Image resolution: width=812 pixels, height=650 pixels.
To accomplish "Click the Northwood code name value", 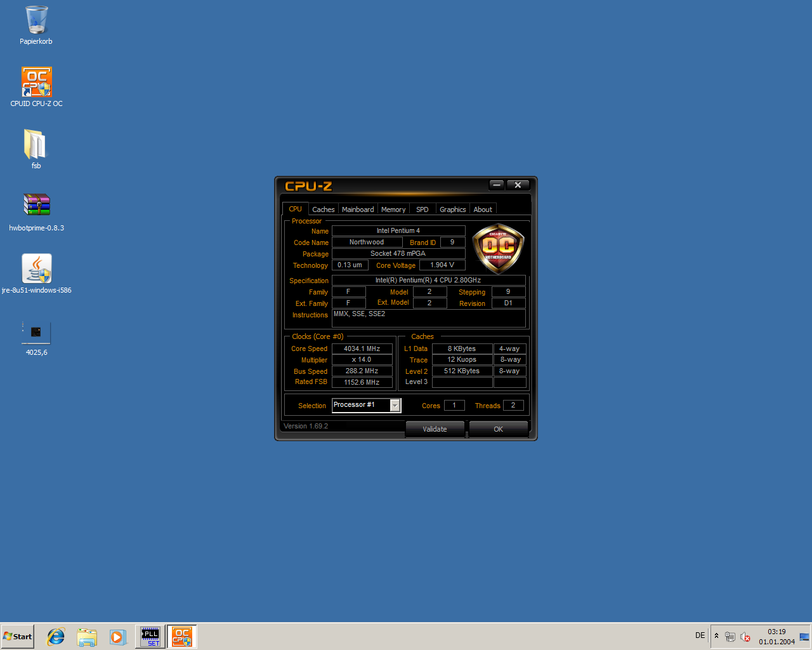I will point(367,242).
